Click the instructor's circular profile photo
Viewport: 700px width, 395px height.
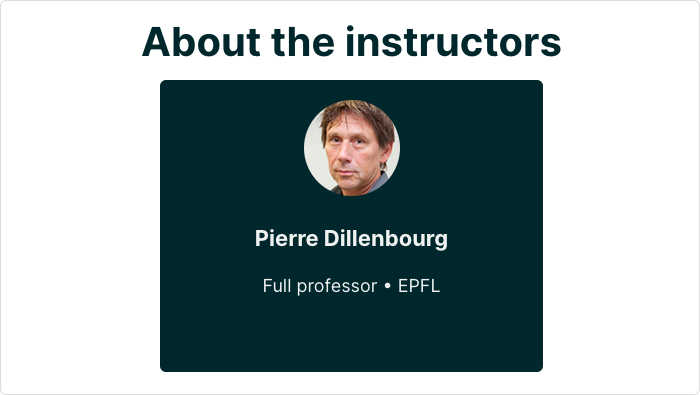click(x=352, y=148)
